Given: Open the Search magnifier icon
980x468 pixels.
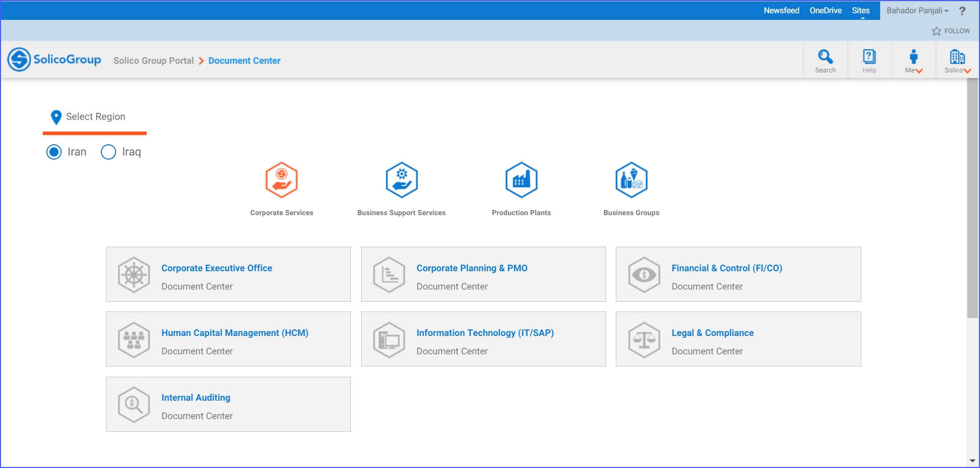Looking at the screenshot, I should click(x=825, y=56).
